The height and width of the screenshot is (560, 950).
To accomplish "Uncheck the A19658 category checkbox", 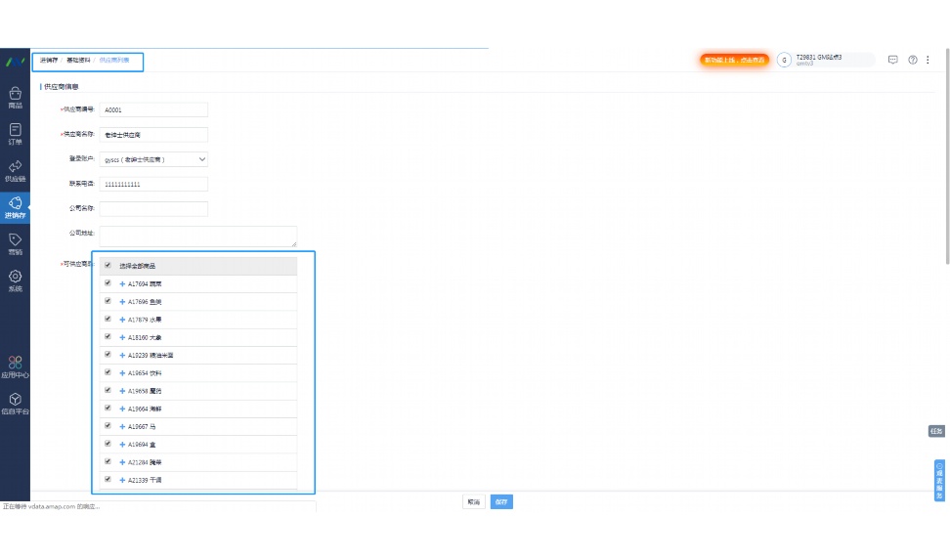I will (x=108, y=390).
